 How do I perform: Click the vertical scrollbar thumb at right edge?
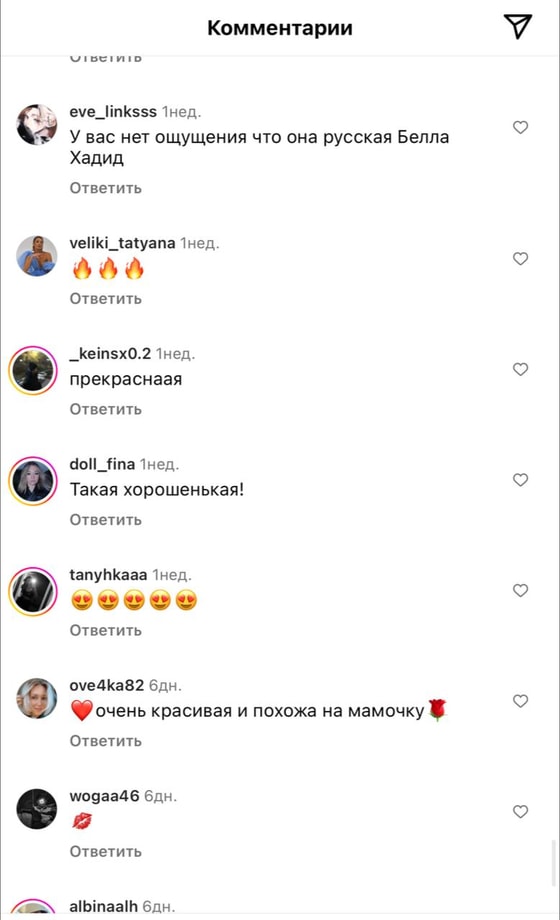coord(554,862)
